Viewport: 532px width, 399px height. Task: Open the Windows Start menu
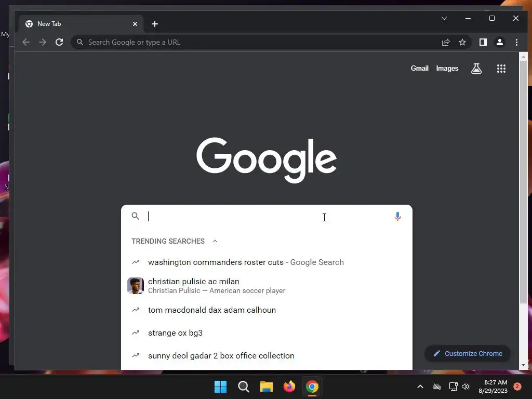pos(220,387)
